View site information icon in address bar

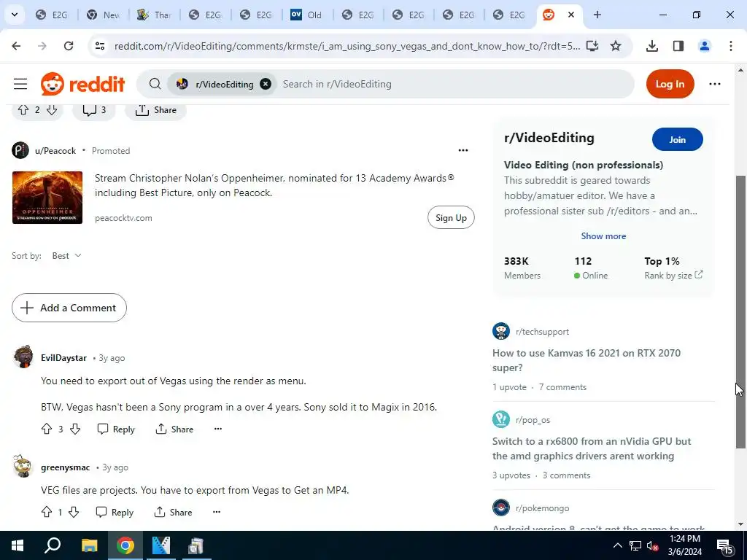pos(99,46)
